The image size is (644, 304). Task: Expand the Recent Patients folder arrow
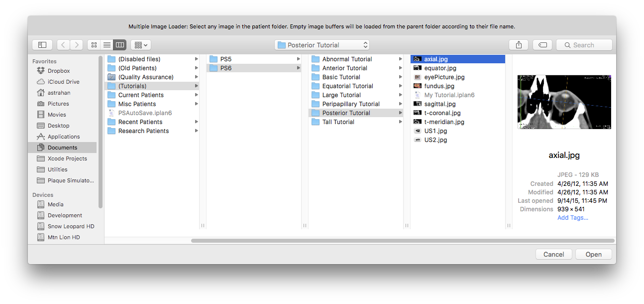click(197, 122)
